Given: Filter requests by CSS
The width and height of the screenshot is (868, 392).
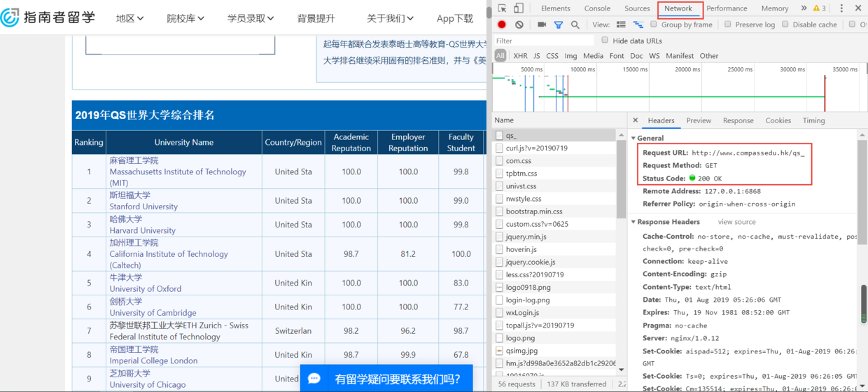Looking at the screenshot, I should [552, 56].
